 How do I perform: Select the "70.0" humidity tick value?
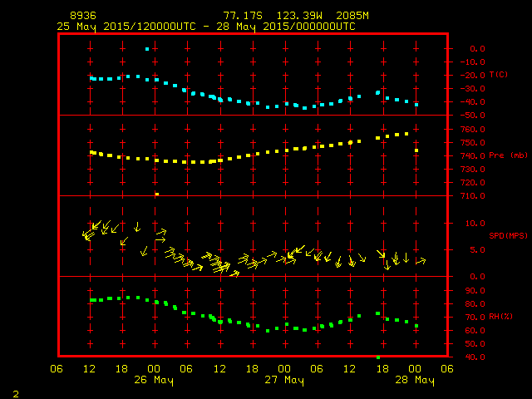pyautogui.click(x=475, y=318)
